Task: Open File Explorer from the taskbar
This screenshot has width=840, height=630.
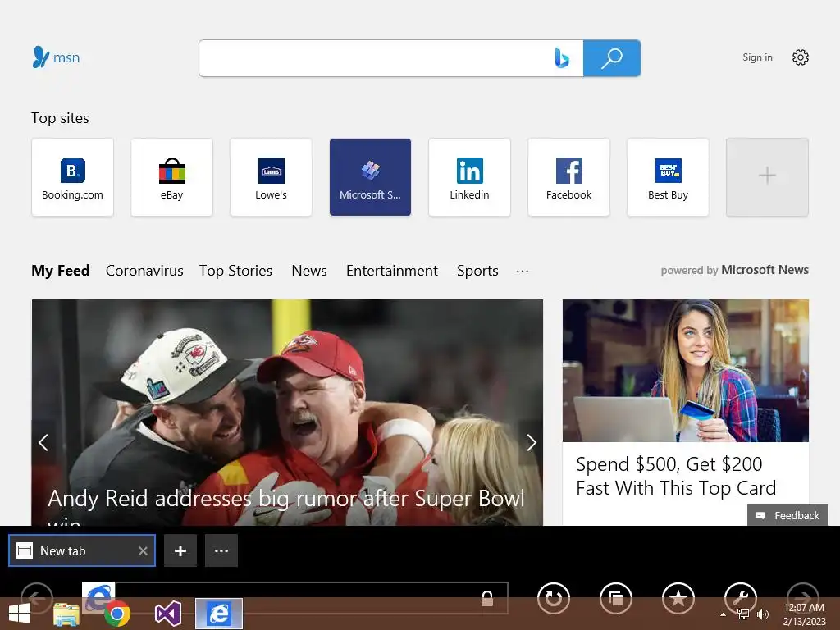Action: pos(66,614)
